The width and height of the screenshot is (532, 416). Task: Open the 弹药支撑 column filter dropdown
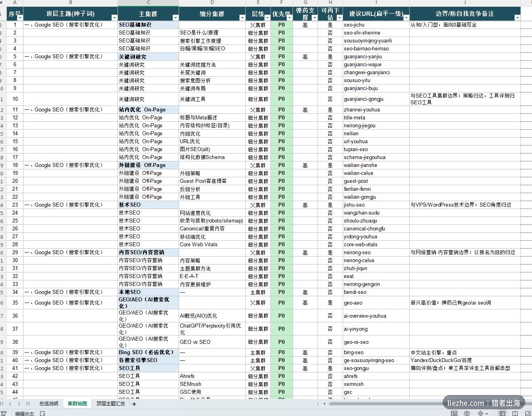click(314, 17)
